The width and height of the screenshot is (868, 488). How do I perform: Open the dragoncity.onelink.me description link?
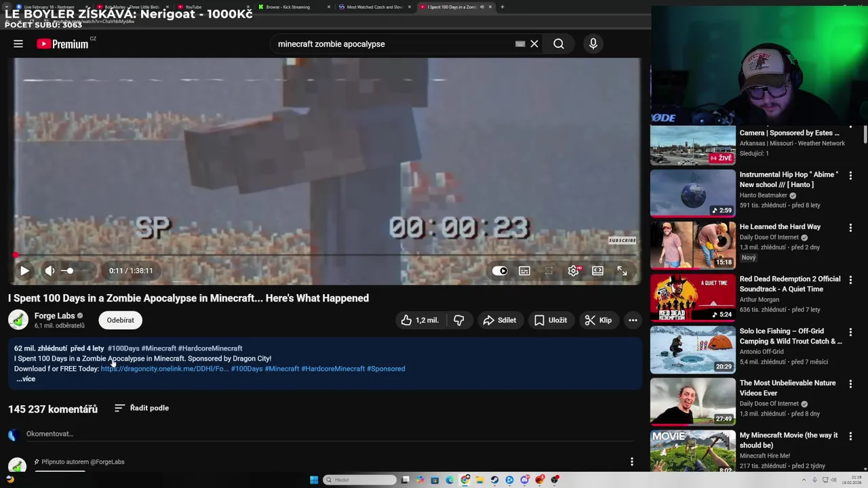point(164,369)
